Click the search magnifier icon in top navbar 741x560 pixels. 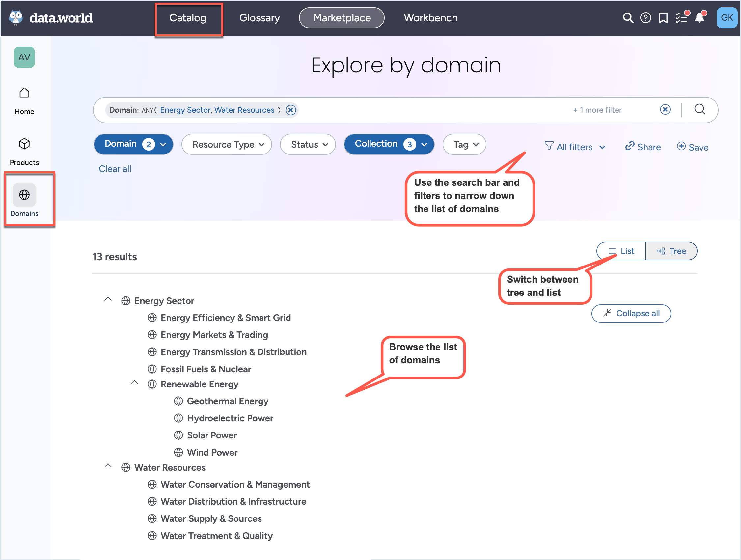click(628, 18)
